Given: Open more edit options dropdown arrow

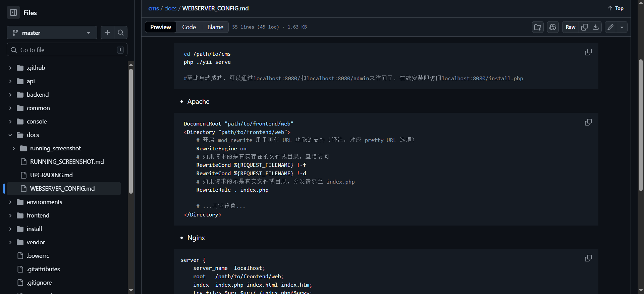Looking at the screenshot, I should click(622, 27).
